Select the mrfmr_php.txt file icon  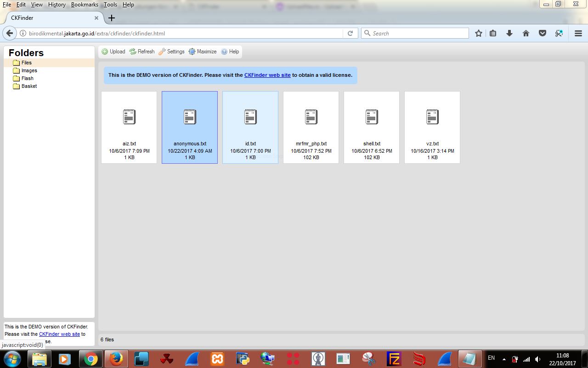coord(311,117)
